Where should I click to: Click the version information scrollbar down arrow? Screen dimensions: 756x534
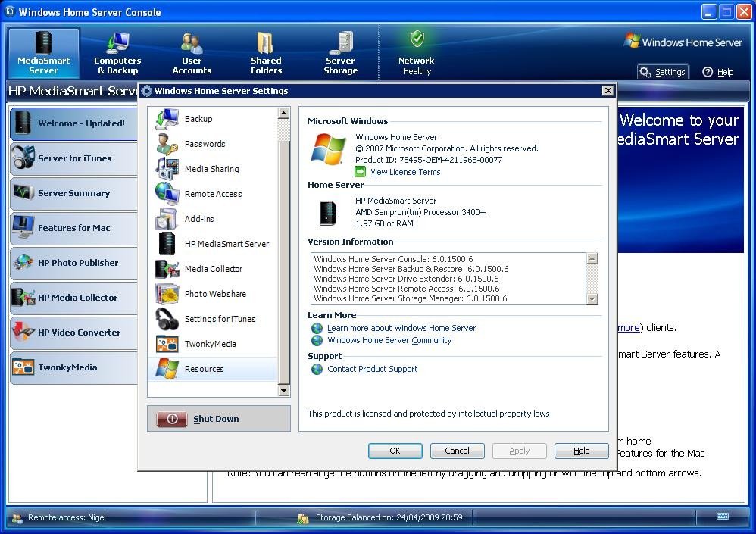click(x=592, y=298)
